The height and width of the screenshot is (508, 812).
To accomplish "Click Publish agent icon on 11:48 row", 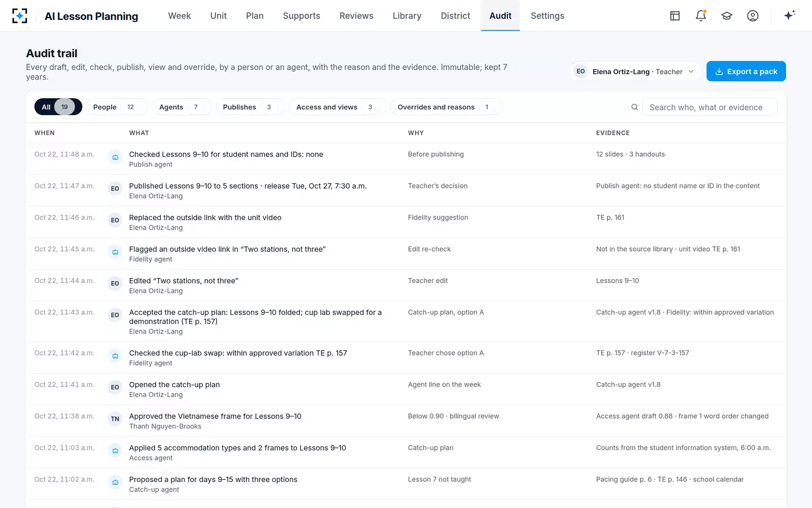I will click(115, 157).
